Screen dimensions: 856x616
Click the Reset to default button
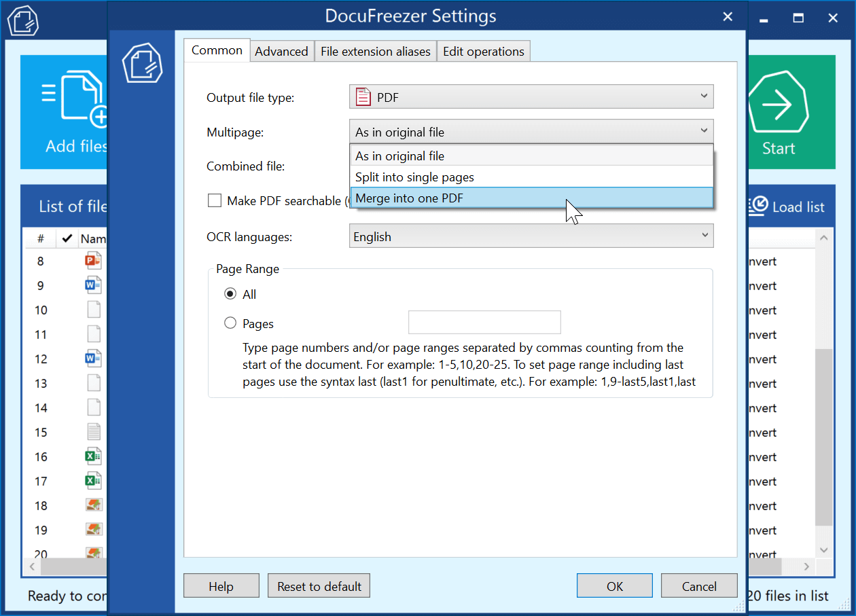pos(319,586)
